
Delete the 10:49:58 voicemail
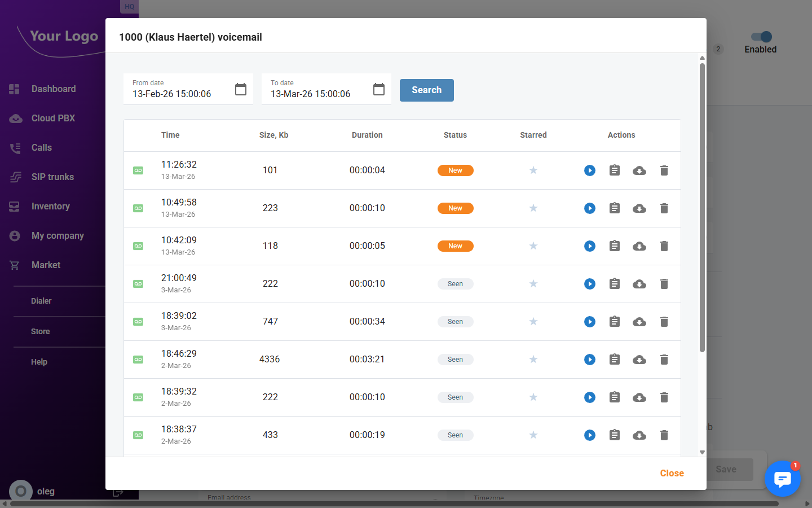[664, 208]
